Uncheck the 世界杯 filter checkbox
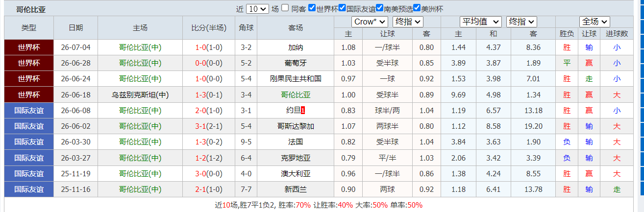This screenshot has width=644, height=212. pos(312,8)
